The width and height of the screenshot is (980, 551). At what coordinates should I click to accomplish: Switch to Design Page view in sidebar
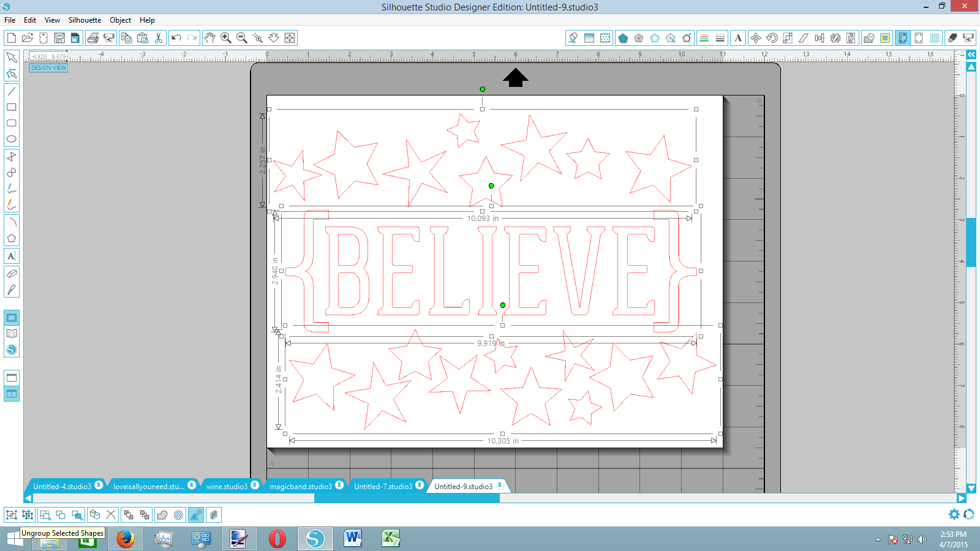[x=12, y=318]
